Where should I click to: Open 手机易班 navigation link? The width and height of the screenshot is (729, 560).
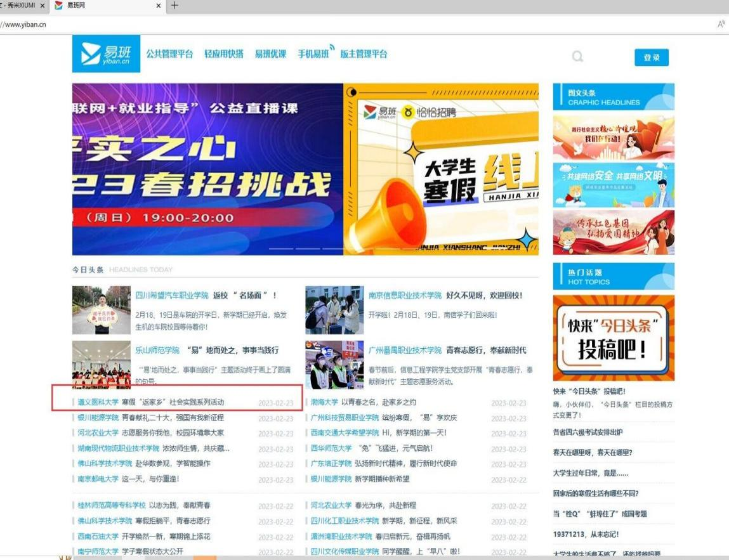click(x=313, y=54)
